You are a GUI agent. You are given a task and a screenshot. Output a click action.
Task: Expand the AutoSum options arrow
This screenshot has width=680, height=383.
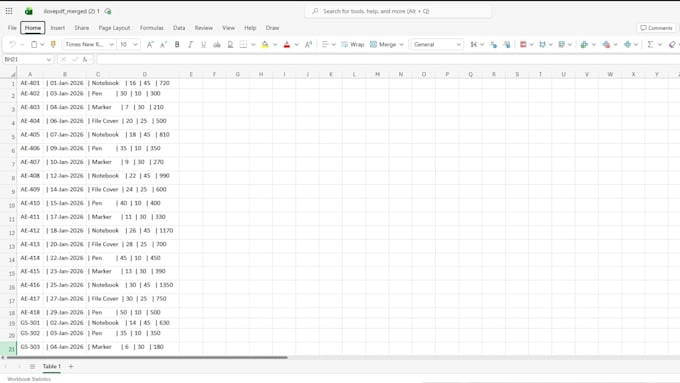click(660, 44)
